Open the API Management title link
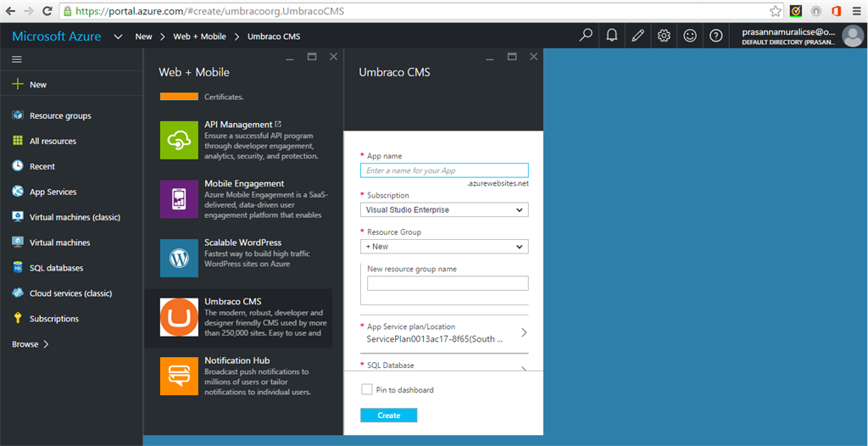The width and height of the screenshot is (868, 446). (238, 125)
